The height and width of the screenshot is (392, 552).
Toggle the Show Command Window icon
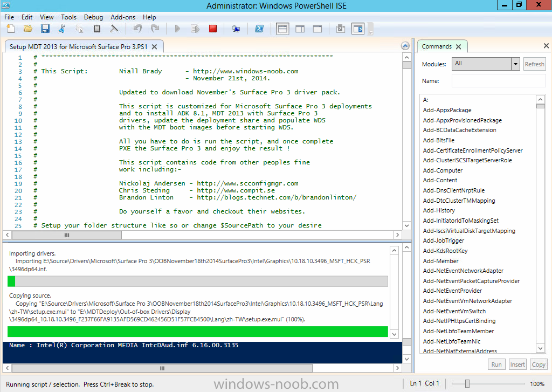coord(341,29)
